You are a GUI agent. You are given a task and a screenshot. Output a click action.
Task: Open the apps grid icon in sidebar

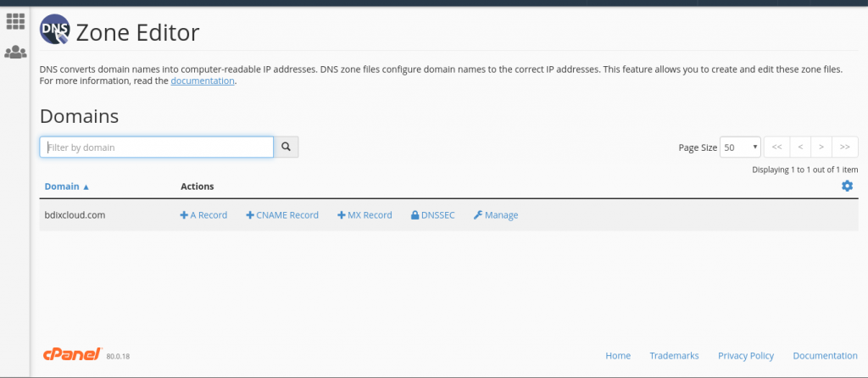point(15,21)
